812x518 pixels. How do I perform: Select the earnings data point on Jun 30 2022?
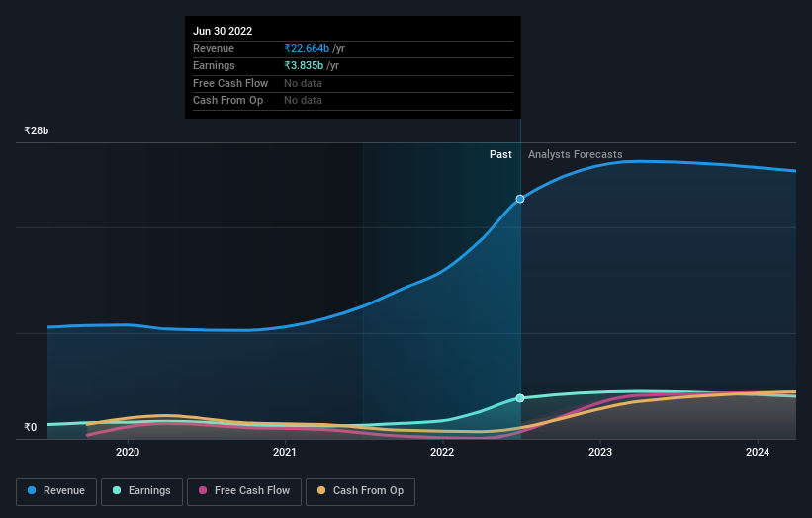(x=520, y=398)
